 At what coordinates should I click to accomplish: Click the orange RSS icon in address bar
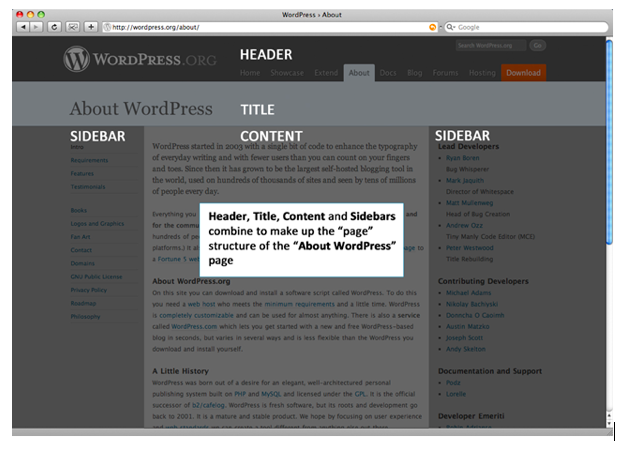click(x=433, y=27)
